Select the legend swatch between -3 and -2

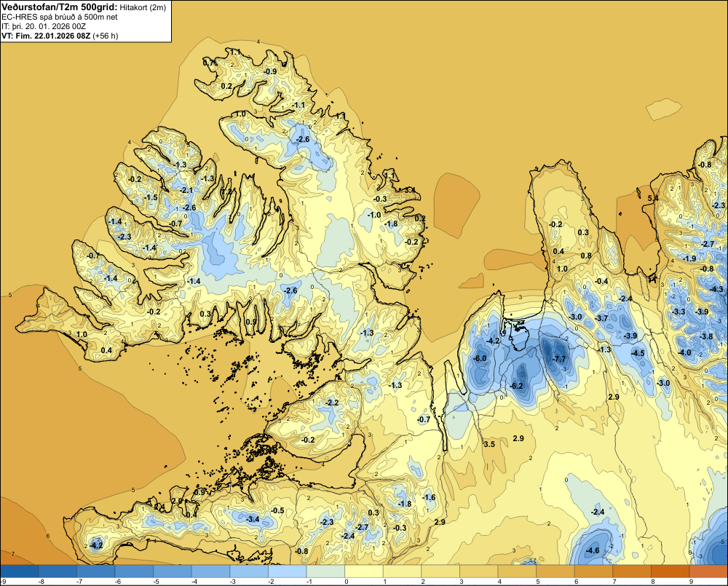(249, 571)
